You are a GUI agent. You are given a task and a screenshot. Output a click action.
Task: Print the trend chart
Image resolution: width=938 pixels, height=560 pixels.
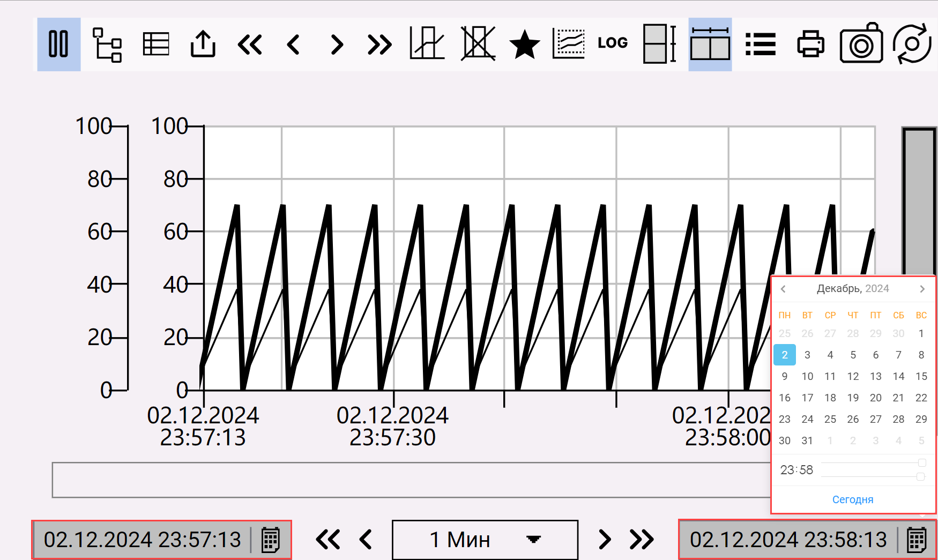(810, 44)
